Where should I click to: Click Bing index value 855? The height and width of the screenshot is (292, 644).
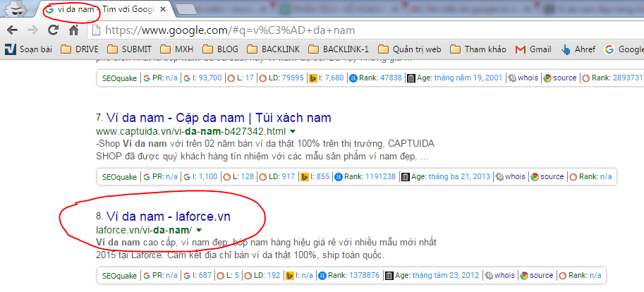point(323,176)
